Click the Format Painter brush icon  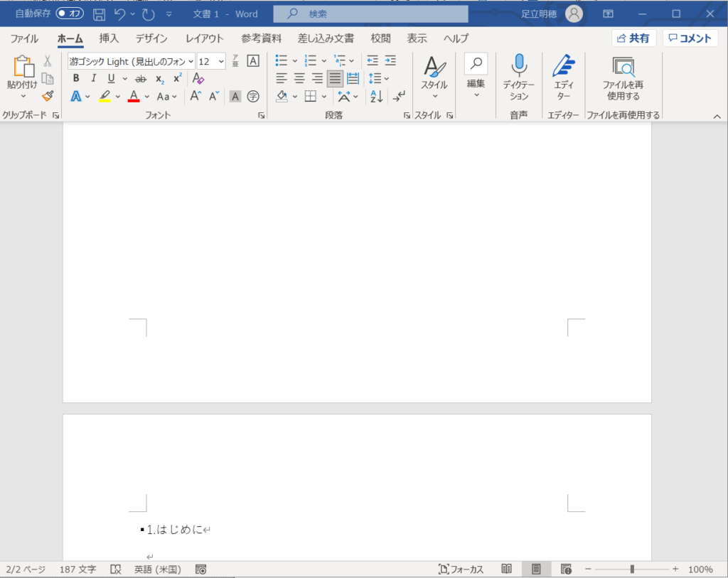click(48, 96)
